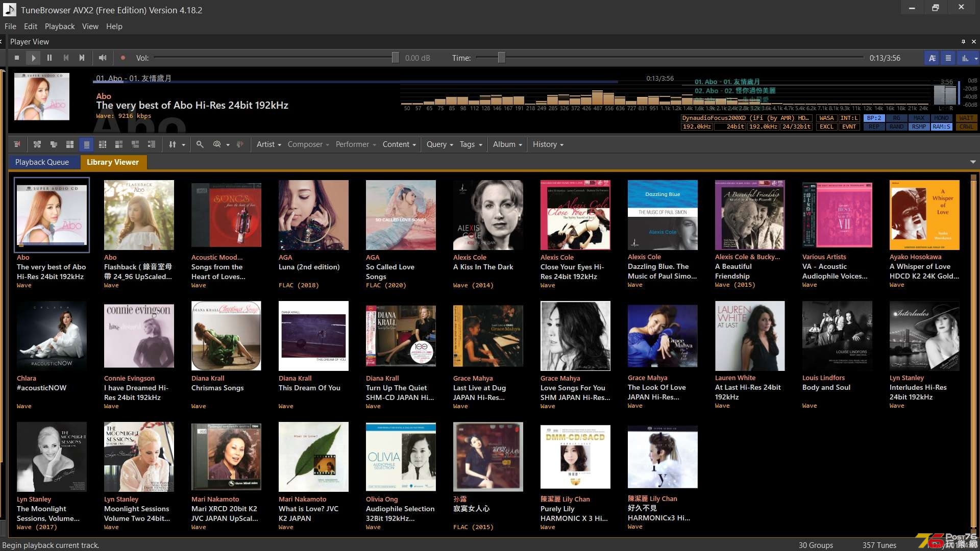Screen dimensions: 980x551
Task: Click the EXCL exclusive mode button
Action: (826, 127)
